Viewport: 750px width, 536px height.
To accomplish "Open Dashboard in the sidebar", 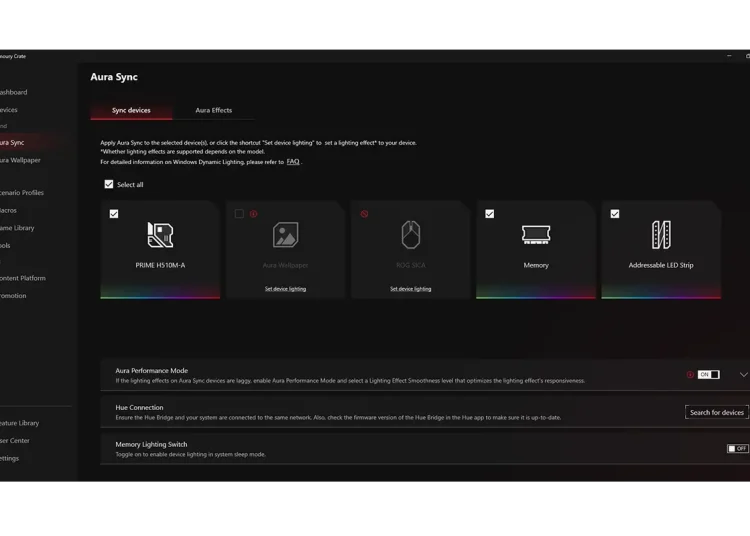I will (x=13, y=92).
